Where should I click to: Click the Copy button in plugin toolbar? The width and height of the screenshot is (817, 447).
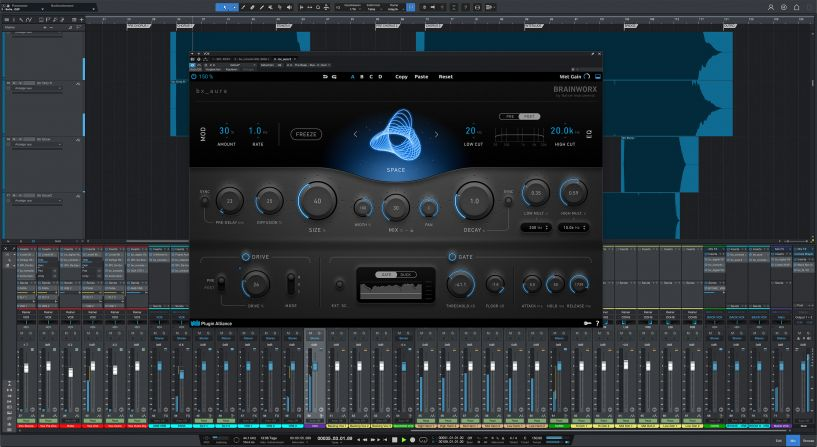(x=401, y=77)
